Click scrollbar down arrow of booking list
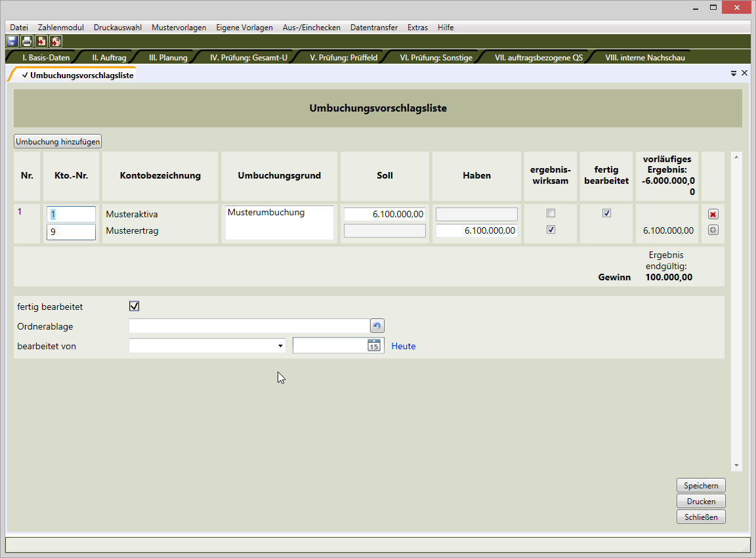 [737, 465]
